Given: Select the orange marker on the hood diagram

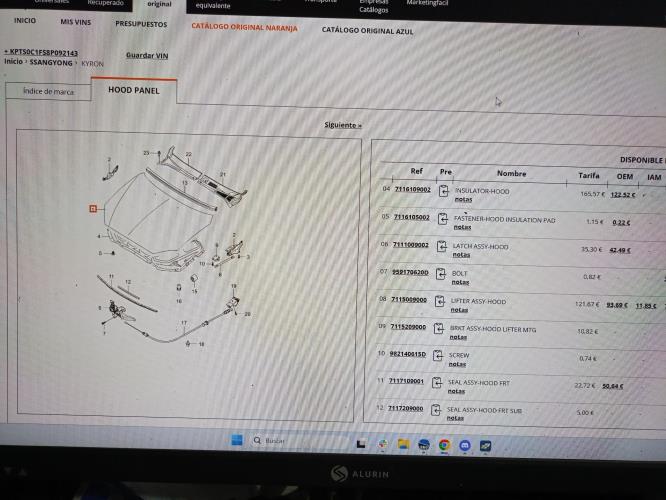Looking at the screenshot, I should tap(93, 208).
